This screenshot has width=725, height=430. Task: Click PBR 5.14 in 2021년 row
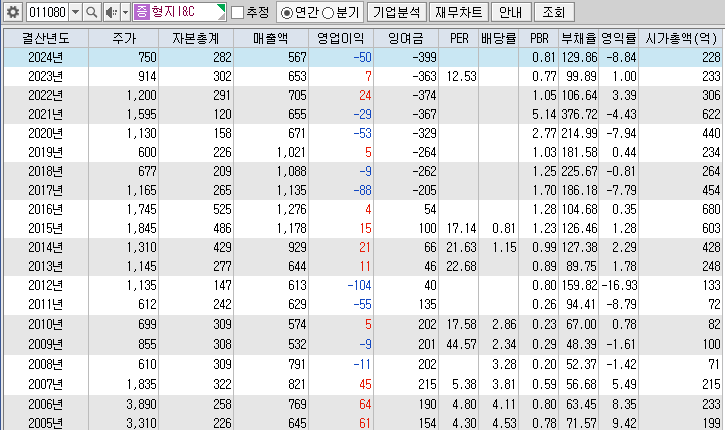544,114
